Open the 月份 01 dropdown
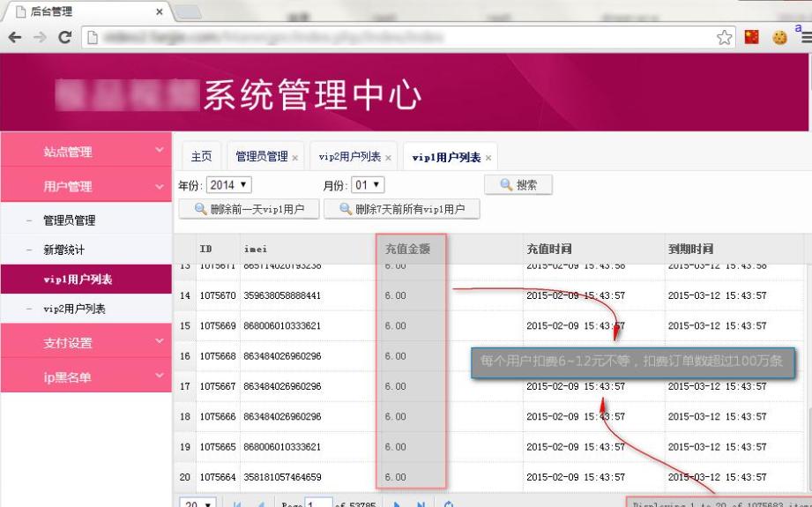 click(x=368, y=185)
